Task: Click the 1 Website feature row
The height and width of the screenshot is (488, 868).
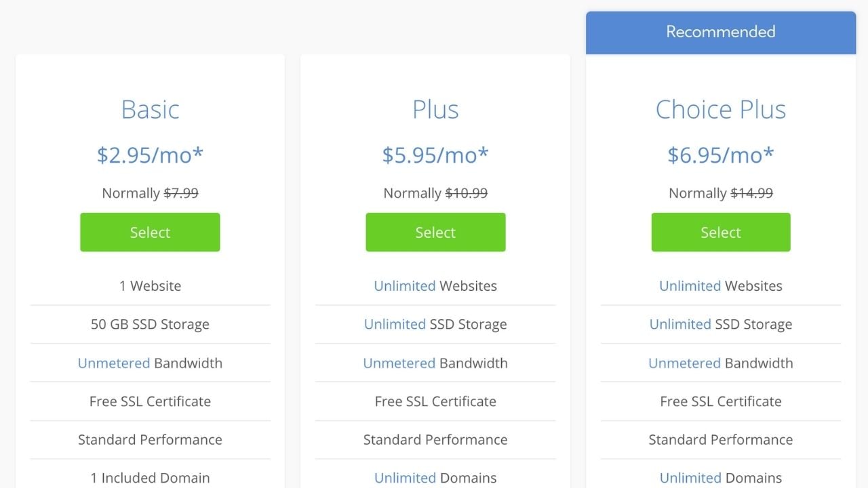Action: click(150, 286)
